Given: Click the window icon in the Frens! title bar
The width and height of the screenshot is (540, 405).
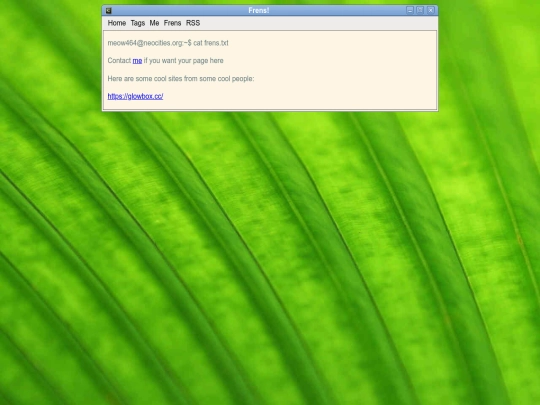Looking at the screenshot, I should 108,11.
